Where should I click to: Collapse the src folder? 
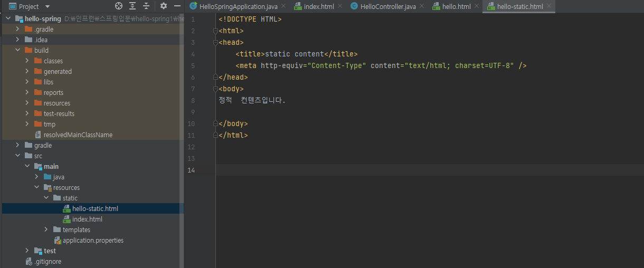click(17, 156)
